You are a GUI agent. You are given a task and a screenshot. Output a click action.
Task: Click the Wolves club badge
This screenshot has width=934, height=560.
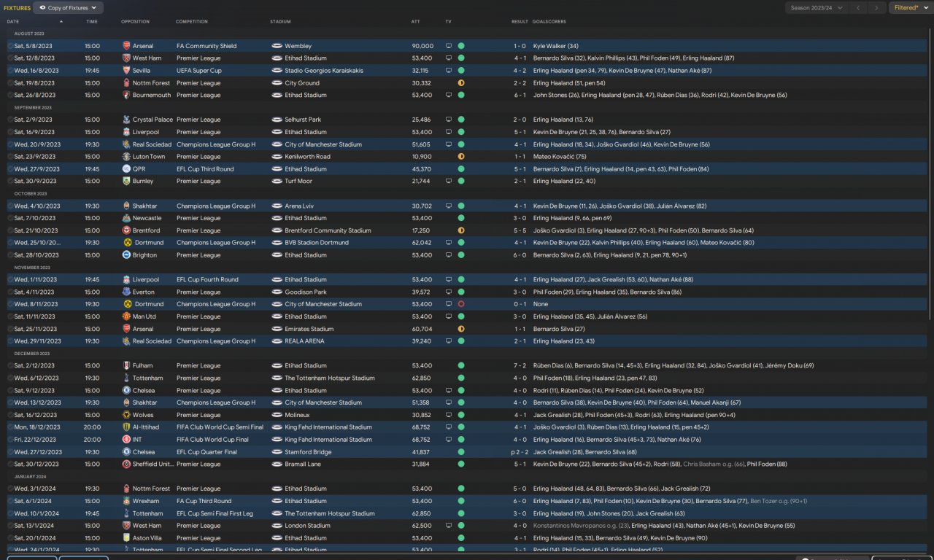tap(126, 415)
